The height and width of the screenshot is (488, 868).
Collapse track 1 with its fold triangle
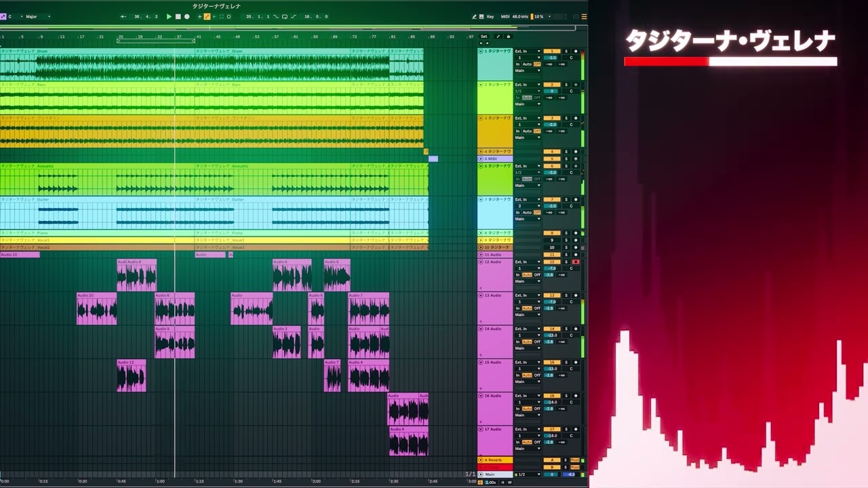481,51
